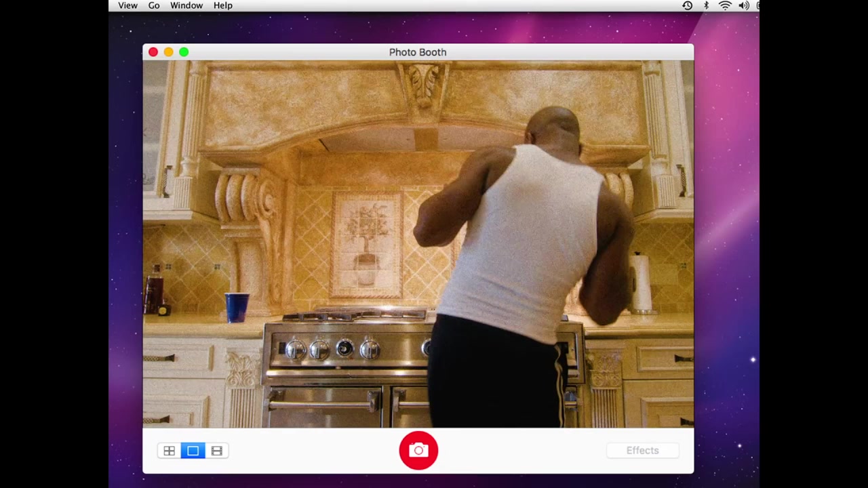
Task: Minimize the Photo Booth window
Action: 168,52
